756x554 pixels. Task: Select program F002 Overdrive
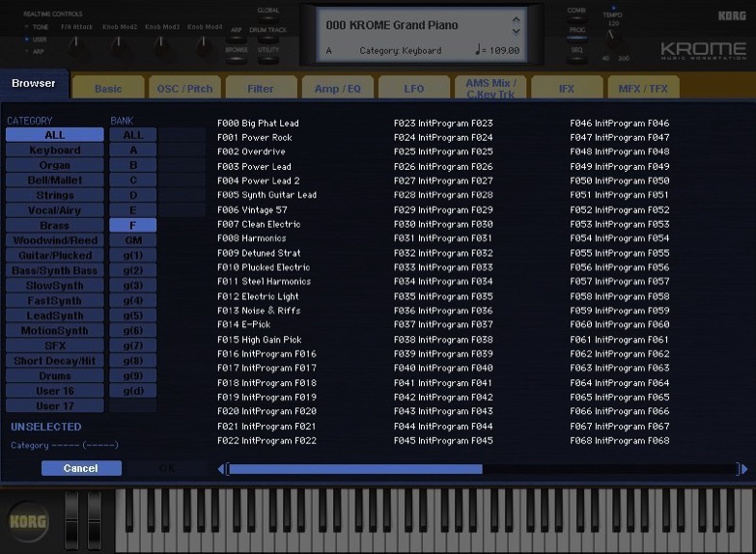251,152
